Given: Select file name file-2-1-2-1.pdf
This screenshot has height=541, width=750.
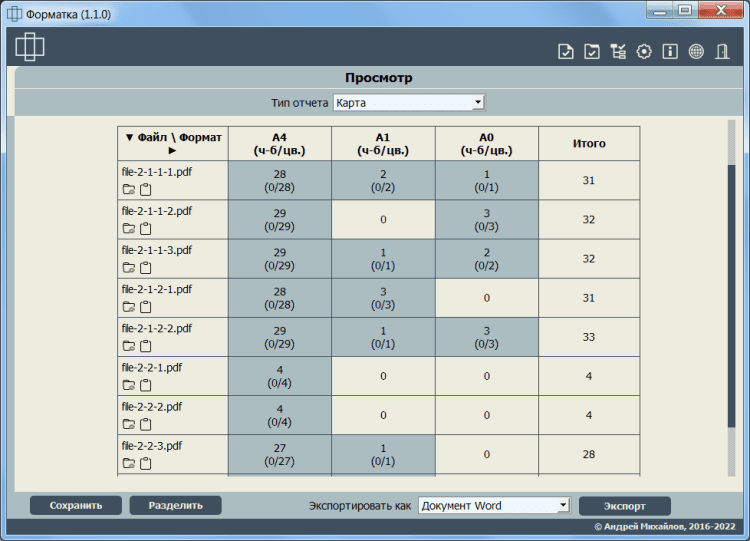Looking at the screenshot, I should (x=156, y=289).
